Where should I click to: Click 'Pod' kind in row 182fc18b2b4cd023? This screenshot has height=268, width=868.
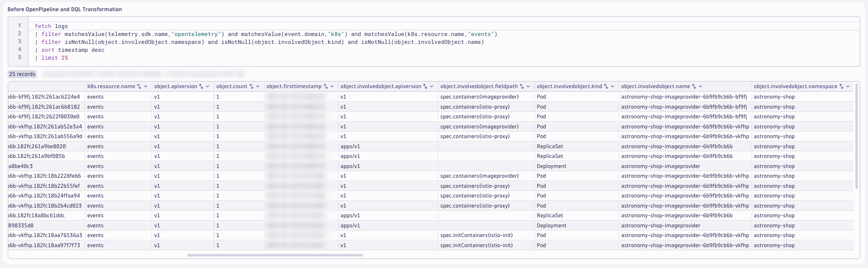click(x=541, y=206)
